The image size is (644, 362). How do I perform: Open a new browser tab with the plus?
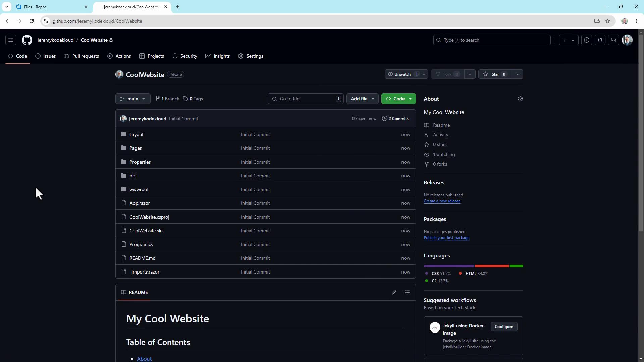[178, 7]
